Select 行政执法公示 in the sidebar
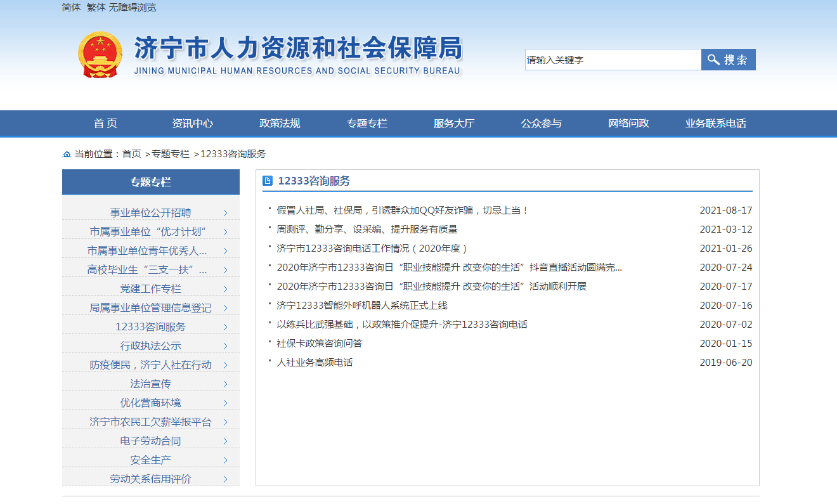 click(x=150, y=346)
